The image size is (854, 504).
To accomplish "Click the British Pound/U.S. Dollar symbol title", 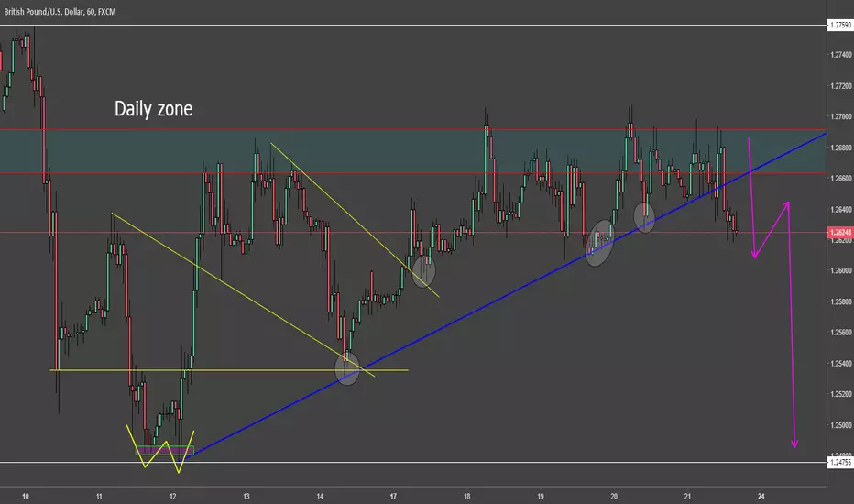I will click(60, 11).
